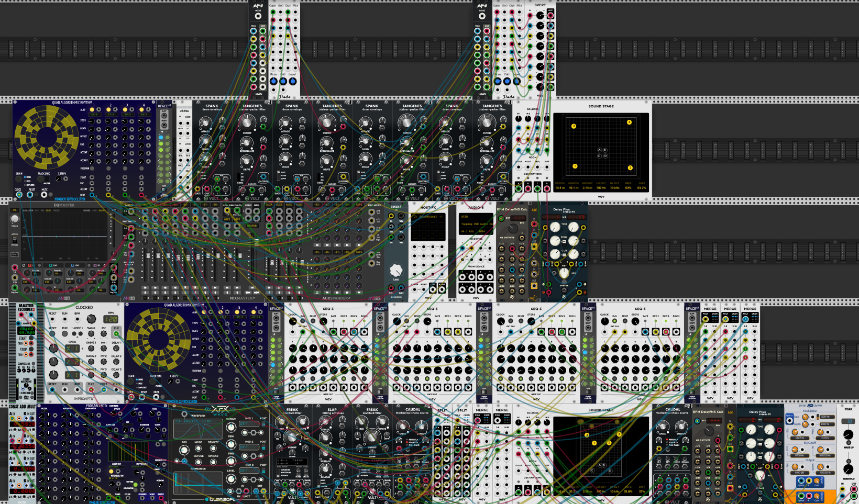
Task: Click the CLOCK input on the Quad Rhythm beside Clocked
Action: [x=131, y=397]
